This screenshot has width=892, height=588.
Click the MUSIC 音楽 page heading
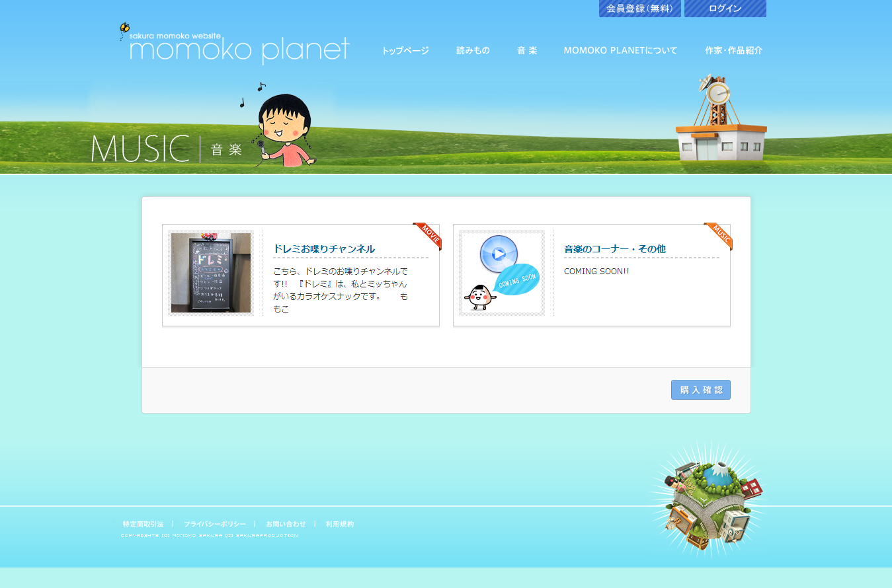coord(167,149)
